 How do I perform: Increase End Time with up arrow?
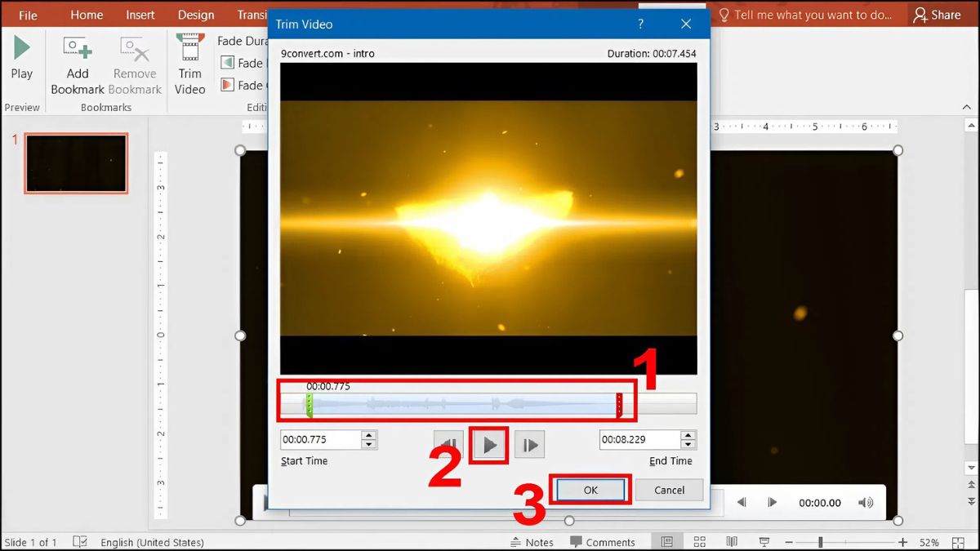point(688,435)
